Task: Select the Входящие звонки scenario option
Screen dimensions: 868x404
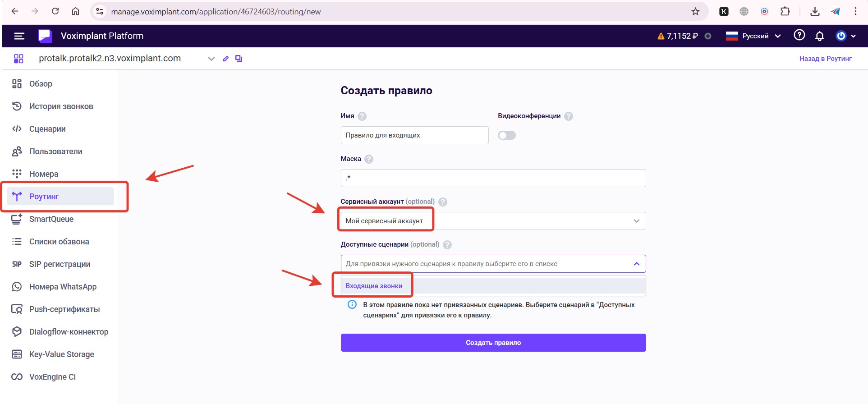Action: click(x=374, y=286)
